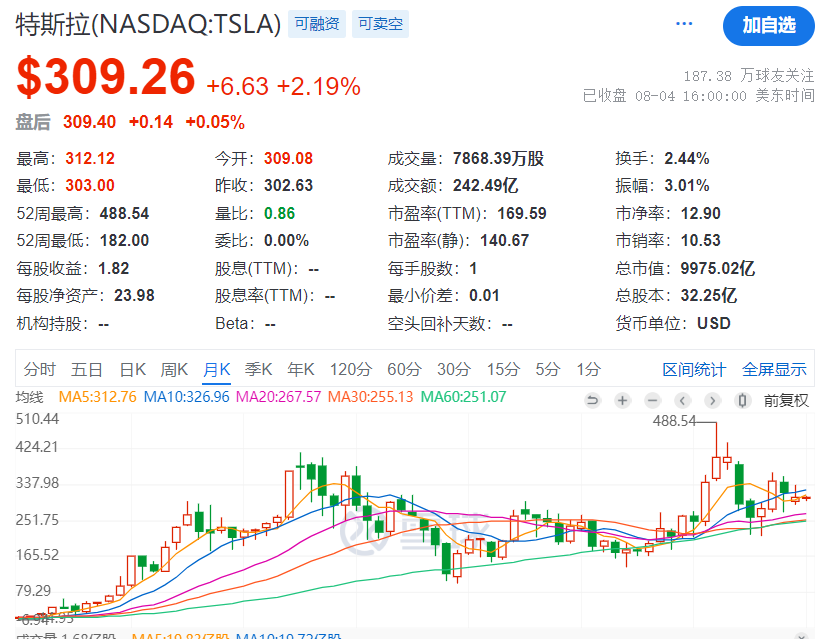Move chart right with the right chevron

click(x=712, y=400)
